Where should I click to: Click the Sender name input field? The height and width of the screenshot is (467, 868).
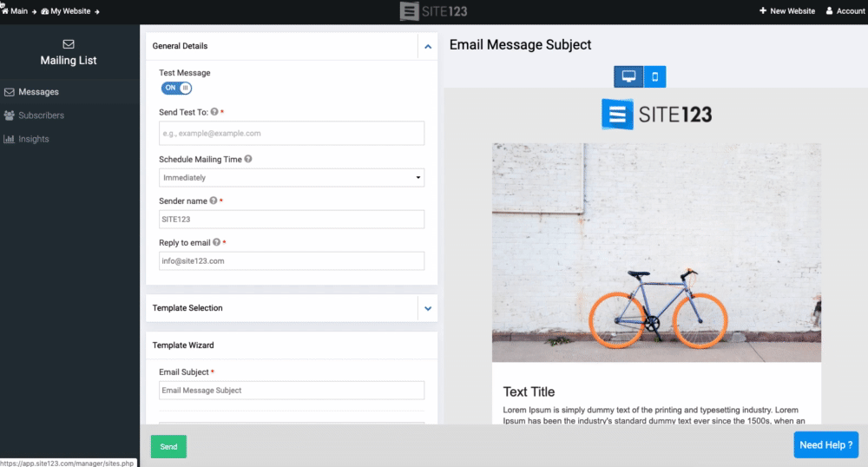pos(292,219)
